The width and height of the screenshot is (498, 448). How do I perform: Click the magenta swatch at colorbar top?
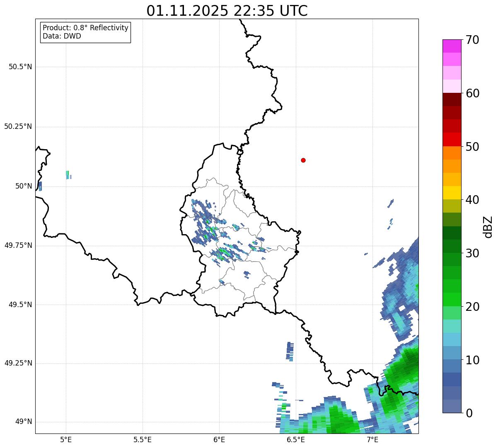click(452, 46)
